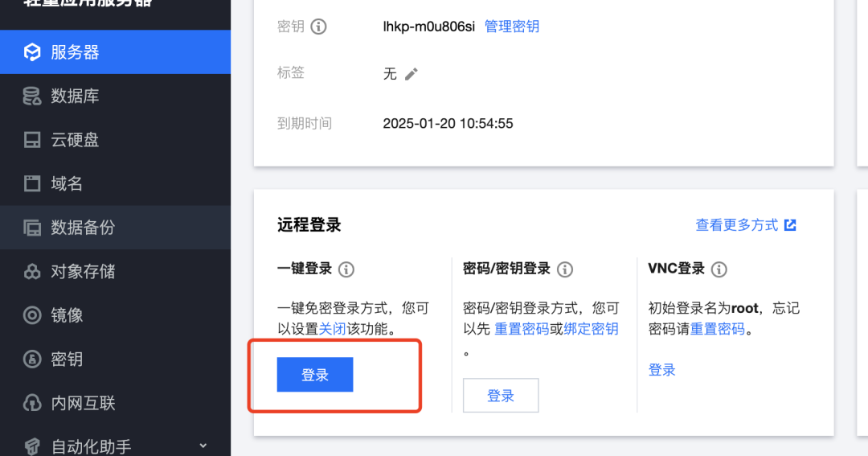Click the 绑定密钥 link

click(591, 329)
